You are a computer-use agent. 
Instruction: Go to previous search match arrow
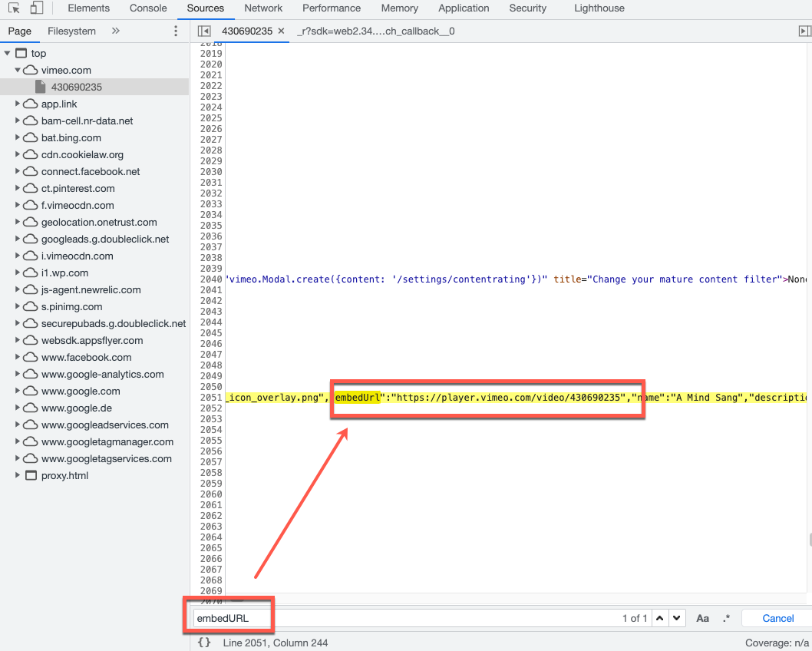point(659,618)
